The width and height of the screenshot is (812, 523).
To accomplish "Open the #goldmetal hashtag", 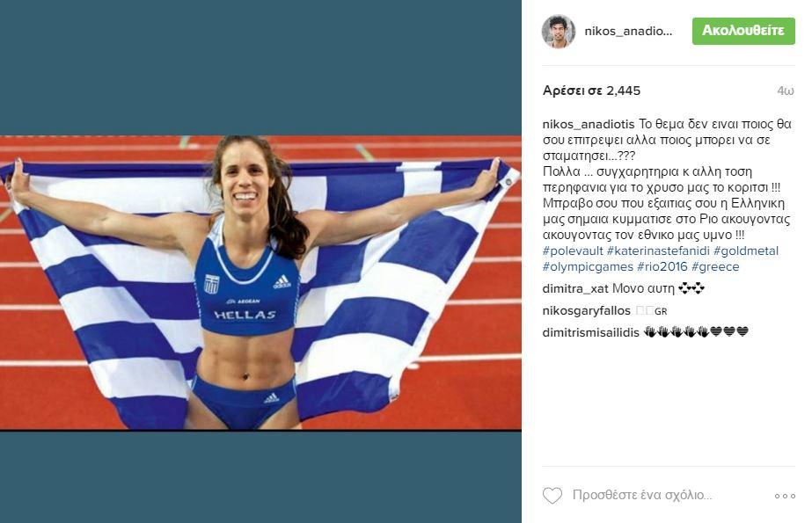I will (746, 251).
